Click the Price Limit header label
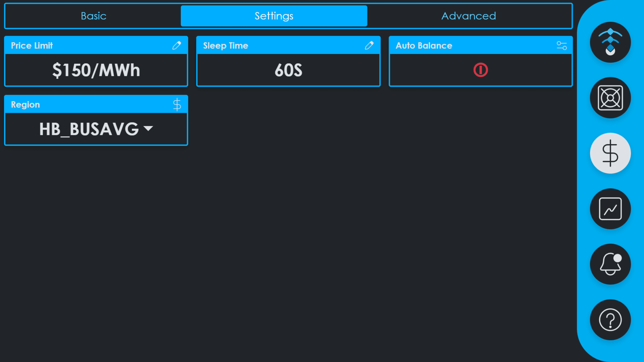 click(x=32, y=45)
